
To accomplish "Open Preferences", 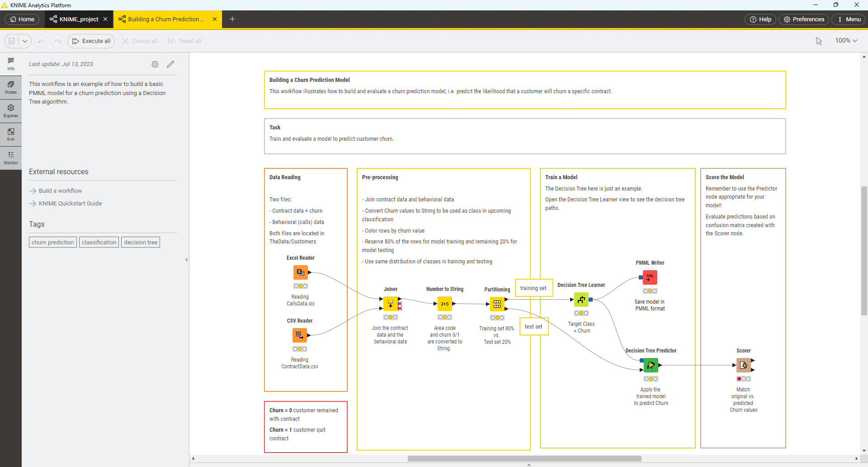I will point(804,19).
